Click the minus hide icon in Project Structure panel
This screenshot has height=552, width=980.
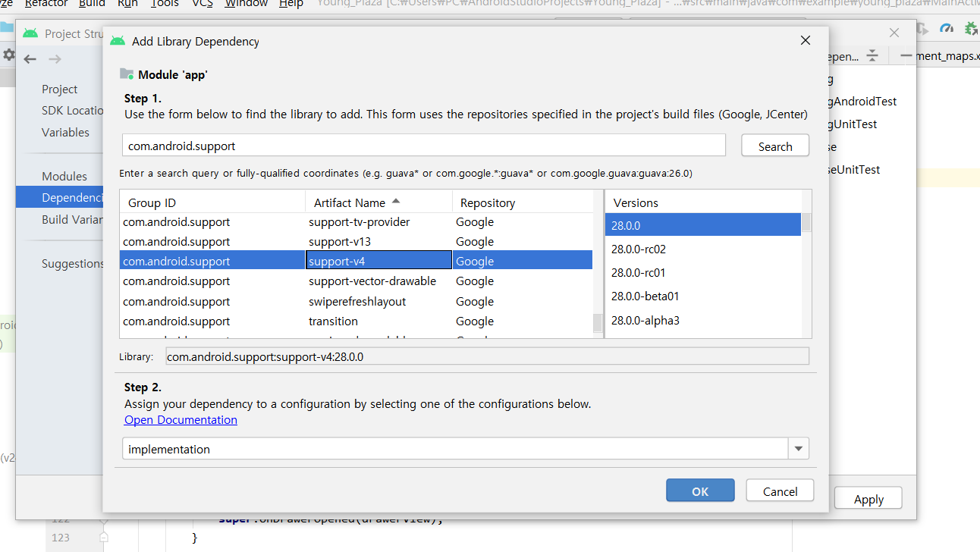coord(904,56)
